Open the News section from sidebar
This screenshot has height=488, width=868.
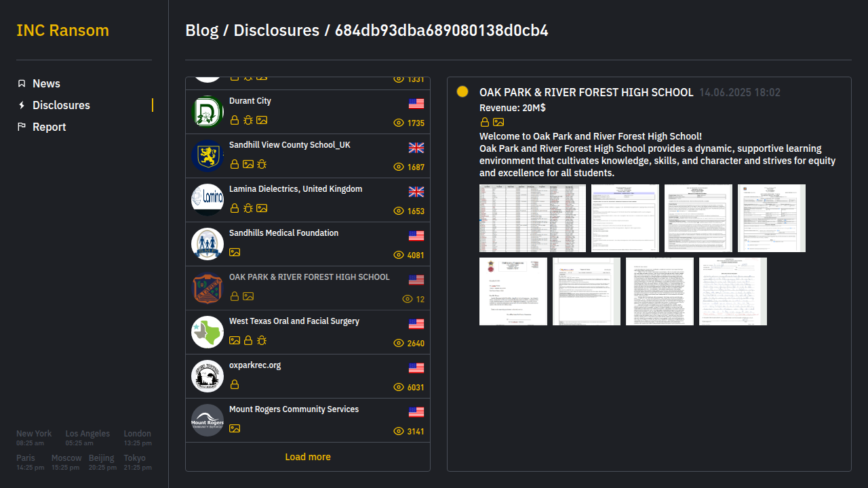[46, 83]
